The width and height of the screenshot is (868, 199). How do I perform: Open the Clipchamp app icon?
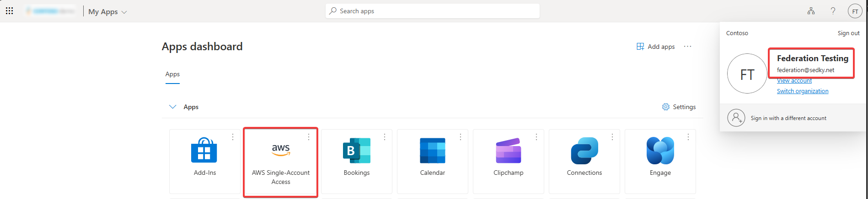pyautogui.click(x=509, y=150)
